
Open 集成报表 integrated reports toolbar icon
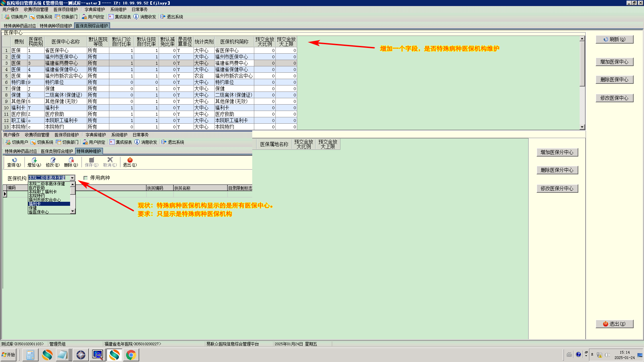click(x=111, y=17)
